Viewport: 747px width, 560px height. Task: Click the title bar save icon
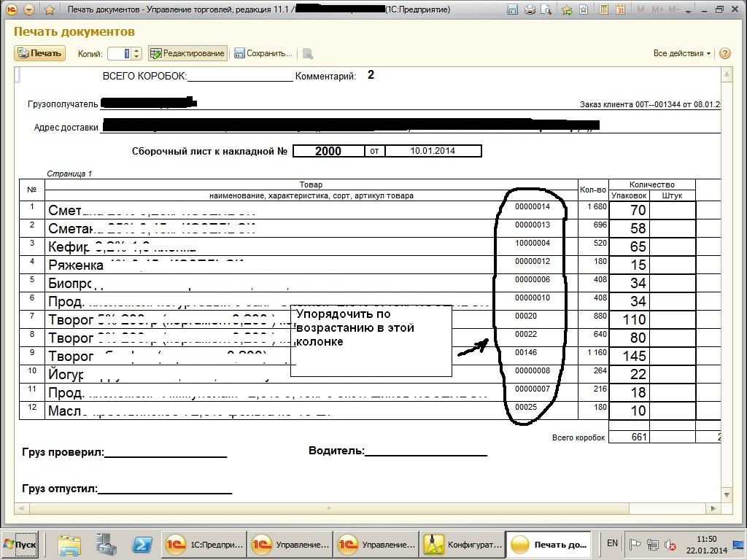pos(513,9)
